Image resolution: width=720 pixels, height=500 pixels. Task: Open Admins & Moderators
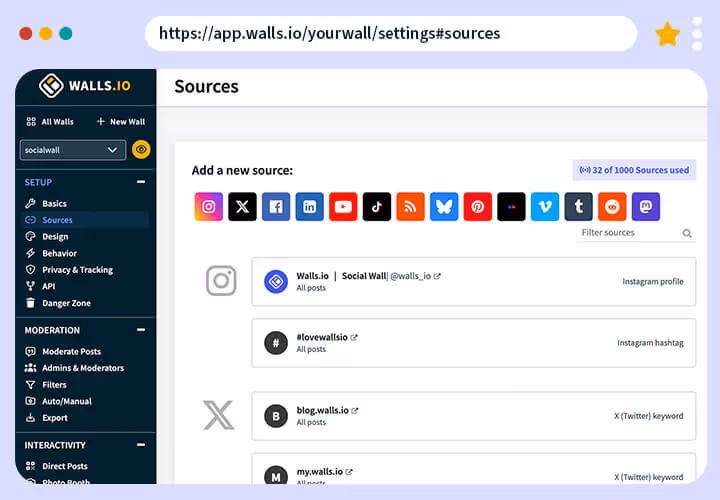(74, 368)
